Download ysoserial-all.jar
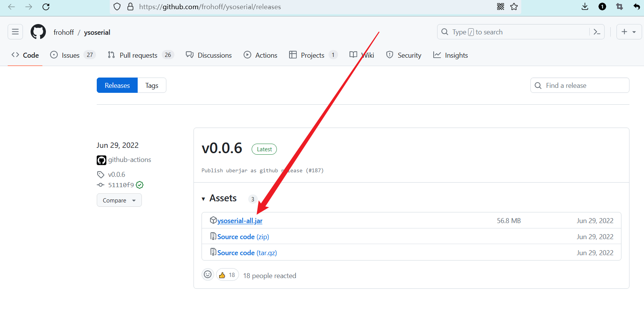The height and width of the screenshot is (314, 644). tap(240, 221)
